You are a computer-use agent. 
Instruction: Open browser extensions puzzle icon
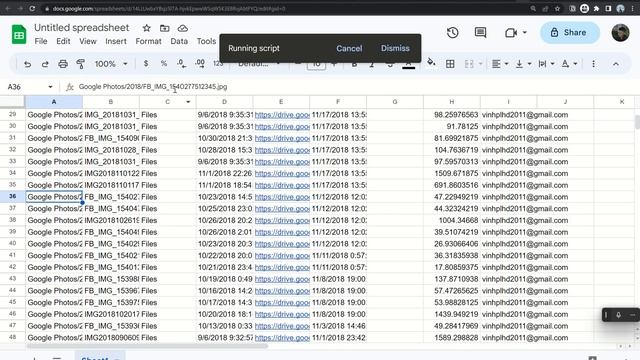tap(596, 9)
